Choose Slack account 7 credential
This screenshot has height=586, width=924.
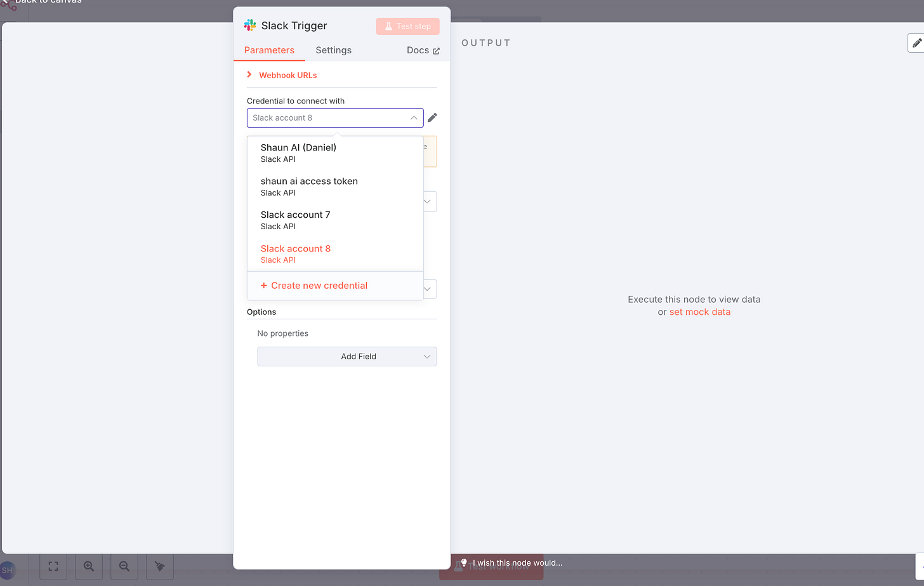(335, 220)
